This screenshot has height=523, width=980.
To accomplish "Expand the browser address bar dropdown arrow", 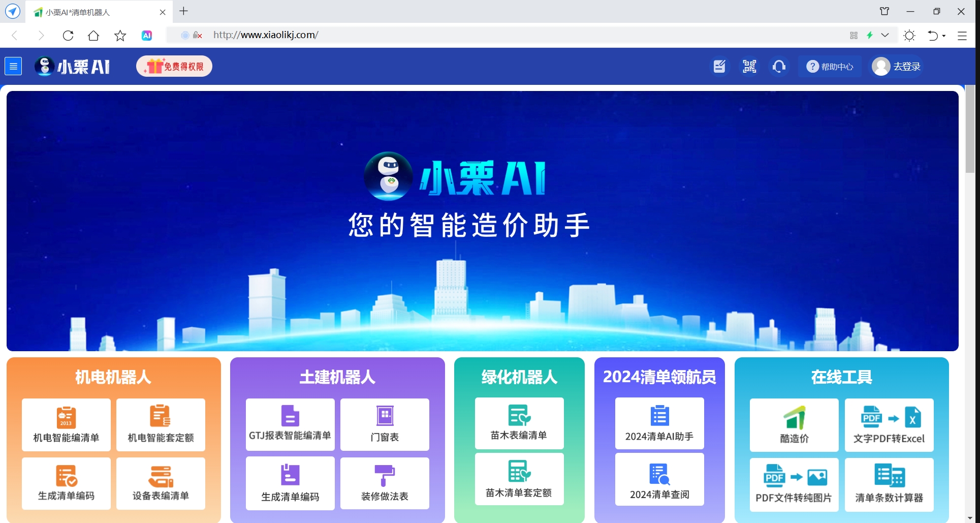I will [885, 35].
